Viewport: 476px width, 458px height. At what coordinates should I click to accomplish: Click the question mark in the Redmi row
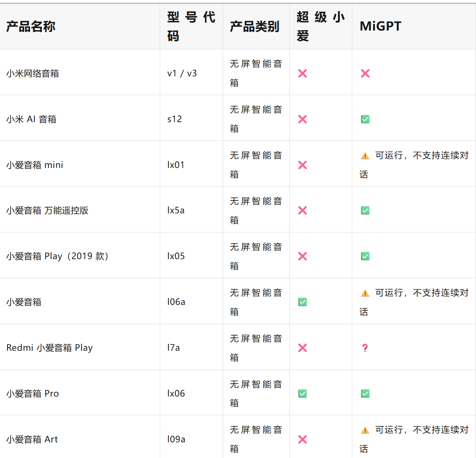(365, 348)
